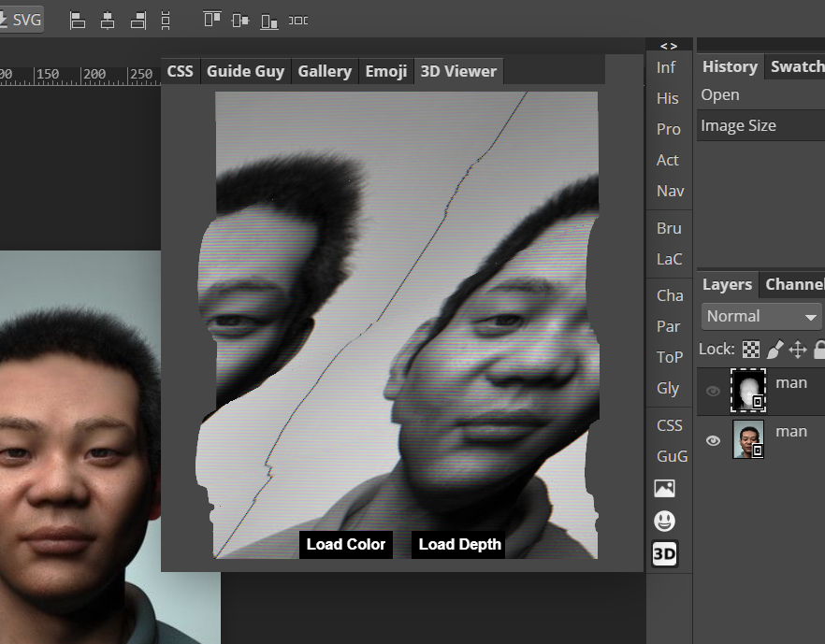Open the Guide Guy tab

pyautogui.click(x=244, y=70)
